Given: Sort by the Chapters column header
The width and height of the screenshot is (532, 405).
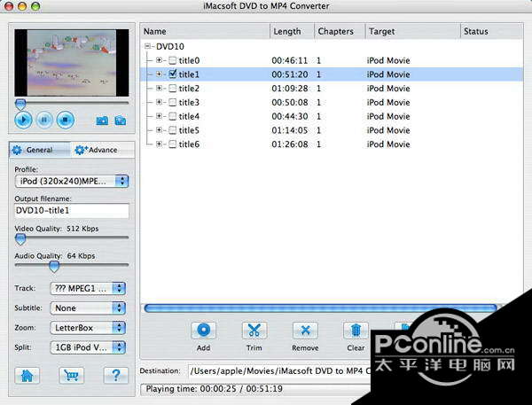Looking at the screenshot, I should pos(340,31).
